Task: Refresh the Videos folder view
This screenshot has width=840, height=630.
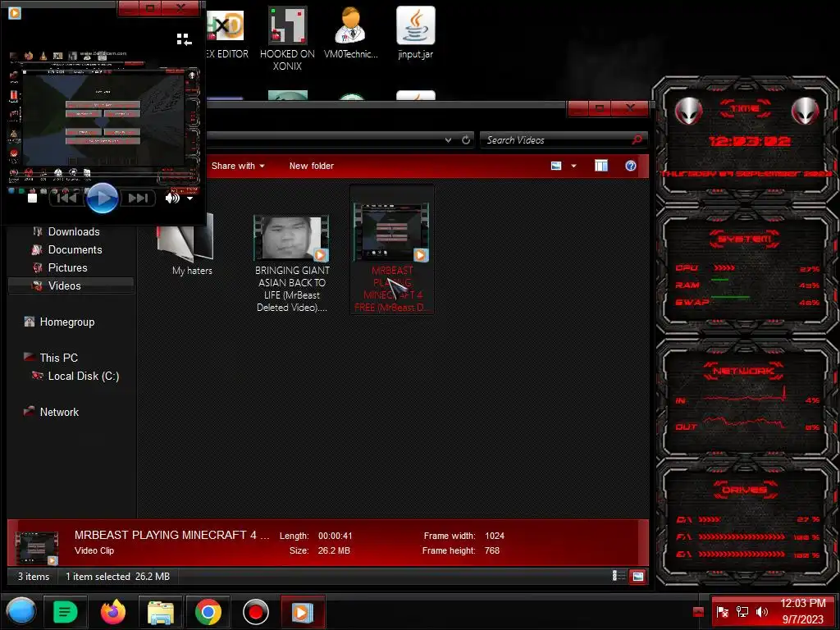Action: click(466, 139)
